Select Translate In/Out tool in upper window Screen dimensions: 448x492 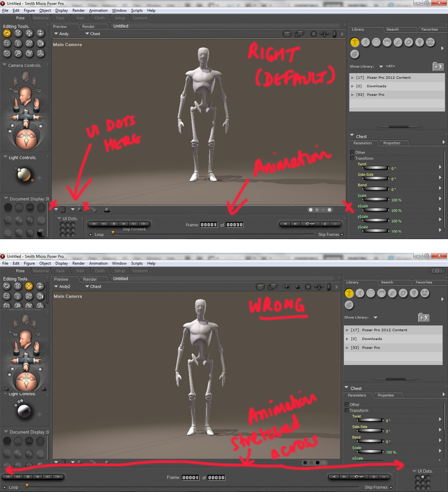click(x=40, y=33)
